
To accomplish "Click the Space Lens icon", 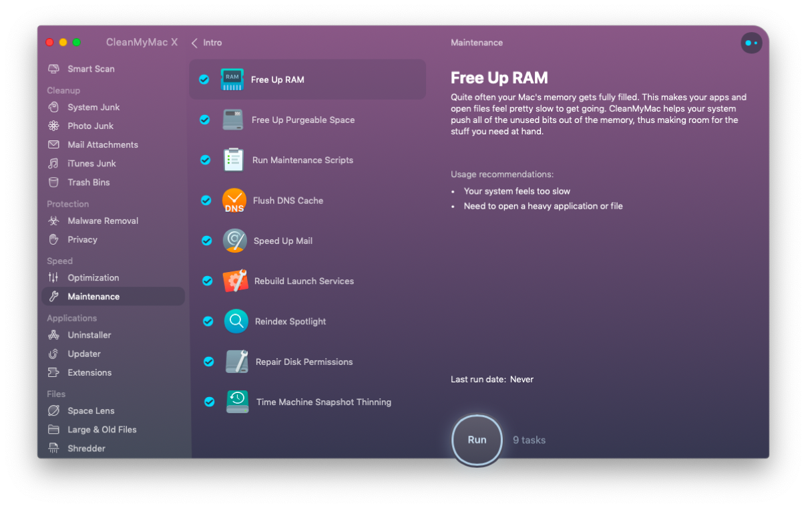I will [54, 410].
